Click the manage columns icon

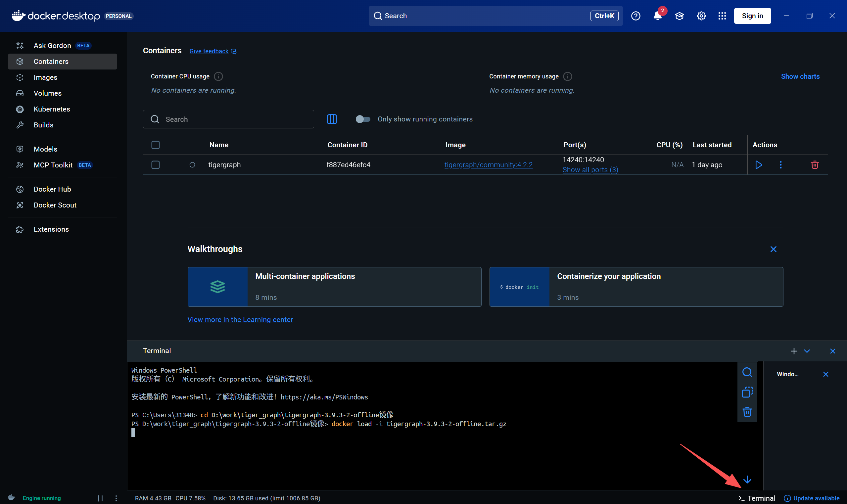tap(332, 119)
